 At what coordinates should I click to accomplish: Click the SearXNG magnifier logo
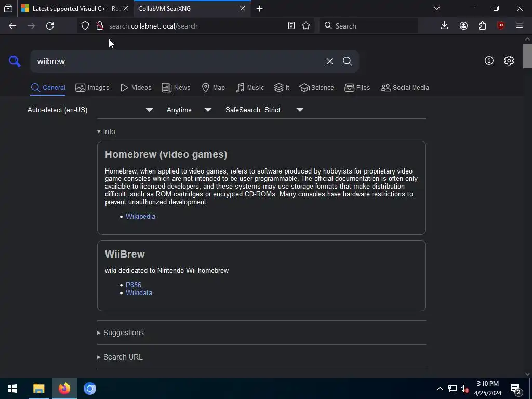point(15,61)
